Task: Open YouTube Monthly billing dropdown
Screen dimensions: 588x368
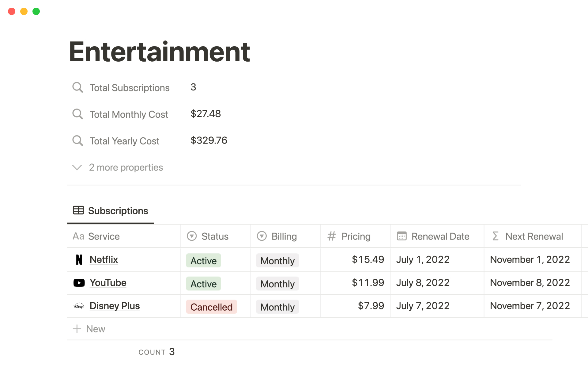Action: [277, 284]
